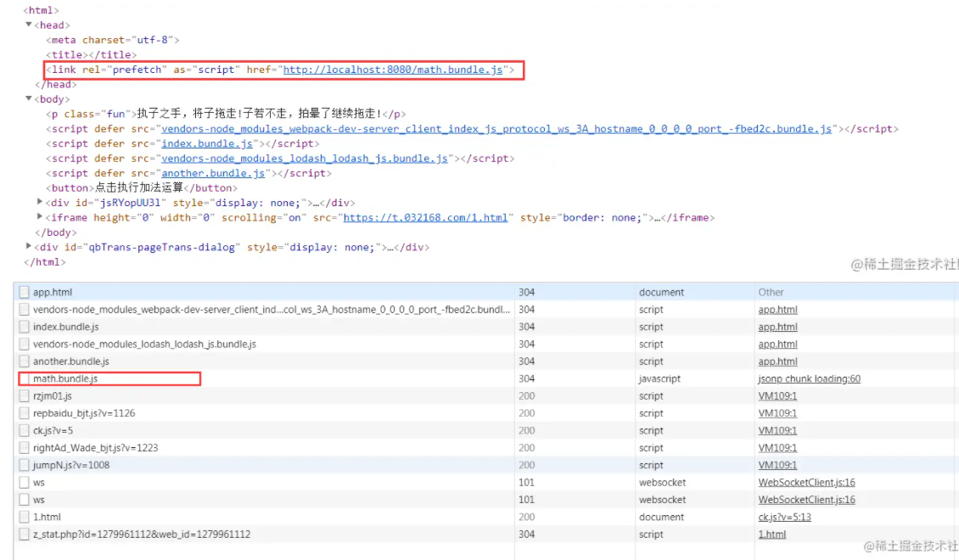Image resolution: width=959 pixels, height=560 pixels.
Task: Expand the jsRYopUU3l div node
Action: pyautogui.click(x=40, y=201)
